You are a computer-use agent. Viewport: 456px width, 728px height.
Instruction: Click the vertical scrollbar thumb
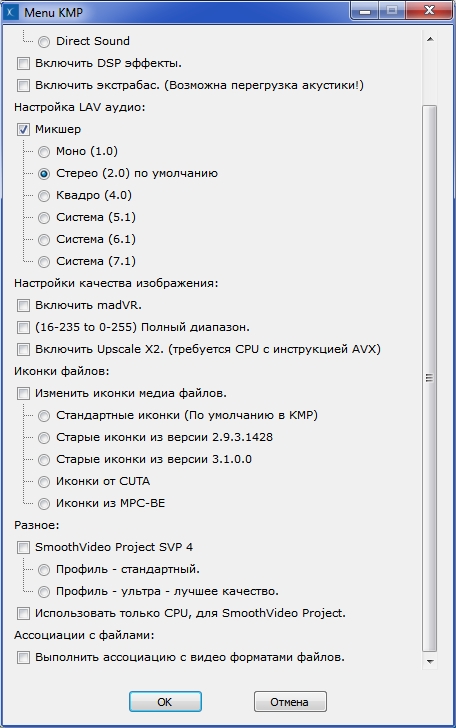tap(430, 378)
